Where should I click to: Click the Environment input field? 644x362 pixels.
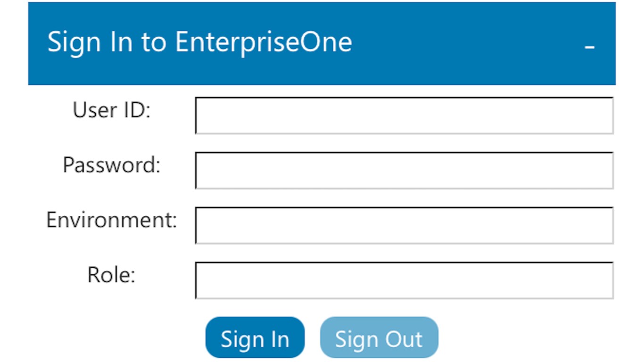[404, 225]
